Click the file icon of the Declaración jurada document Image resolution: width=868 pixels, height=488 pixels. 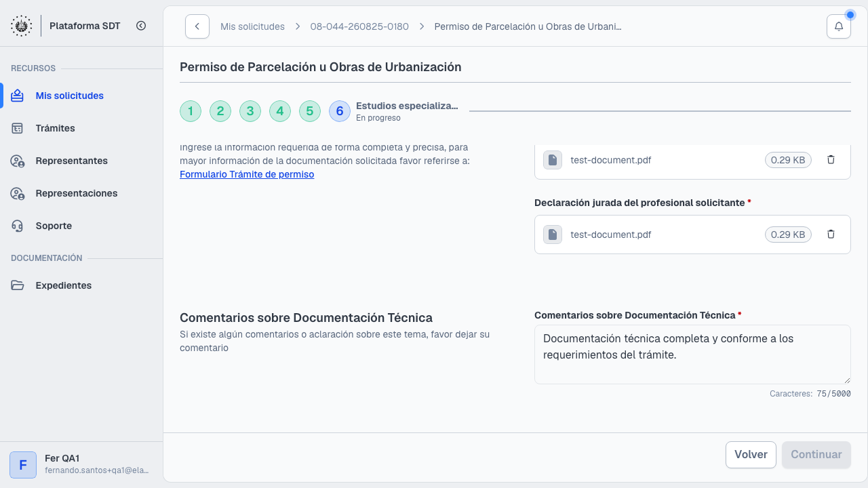click(553, 235)
